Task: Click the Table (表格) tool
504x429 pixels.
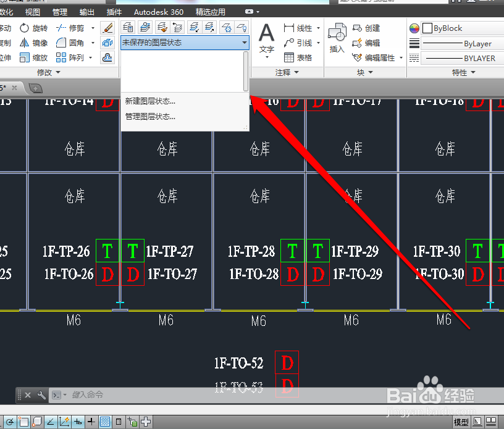Action: (298, 58)
